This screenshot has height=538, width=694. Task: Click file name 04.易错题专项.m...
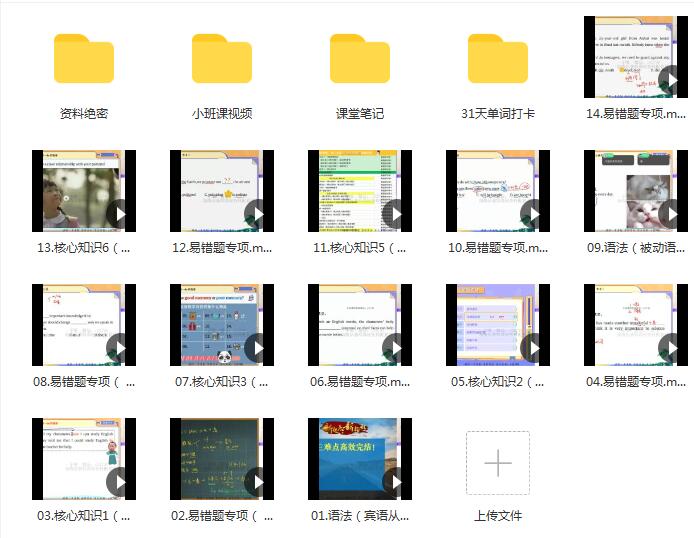pyautogui.click(x=636, y=381)
